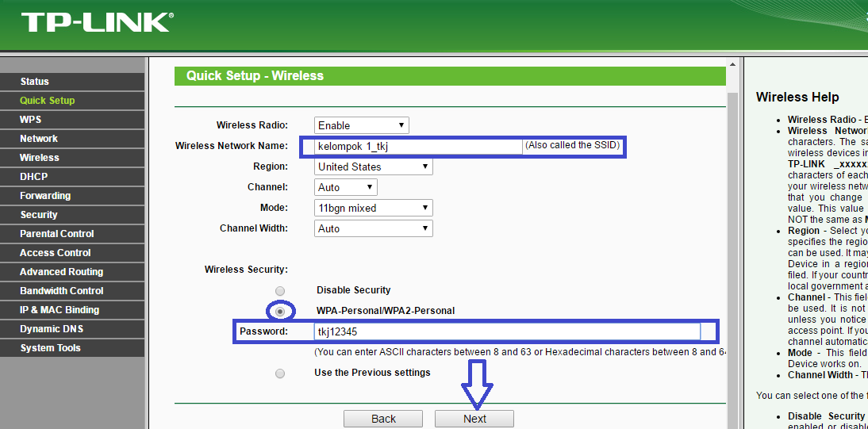This screenshot has height=429, width=868.
Task: Click the Wireless Security label
Action: click(246, 270)
